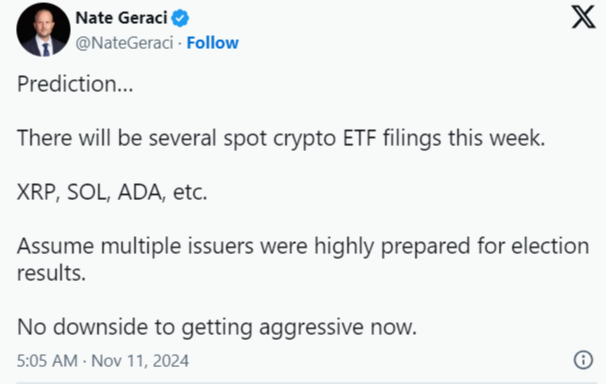Open Nate Geraci's profile photo
Screen dimensions: 606x384
pos(43,30)
